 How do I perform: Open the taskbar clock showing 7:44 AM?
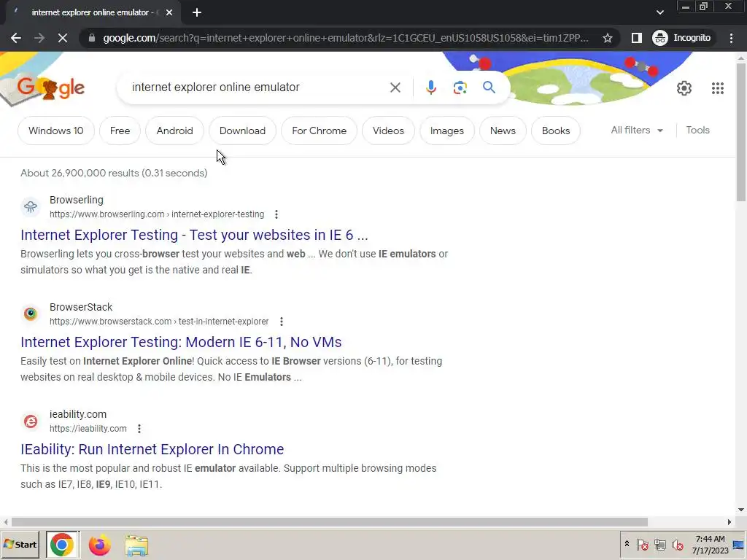pos(710,545)
